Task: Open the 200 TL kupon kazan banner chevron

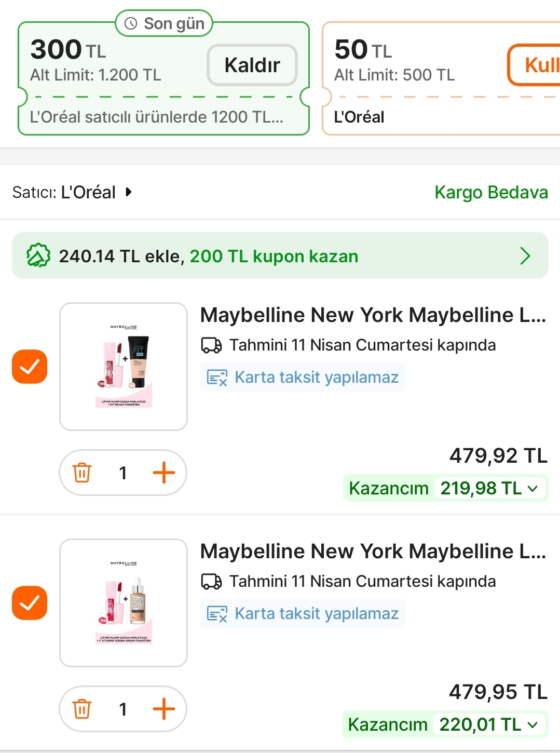Action: pyautogui.click(x=525, y=256)
